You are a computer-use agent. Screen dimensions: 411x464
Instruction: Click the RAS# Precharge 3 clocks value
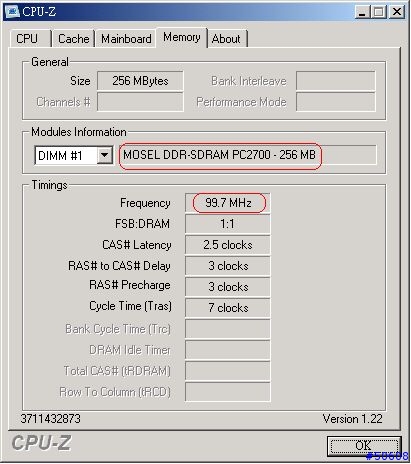tap(228, 287)
